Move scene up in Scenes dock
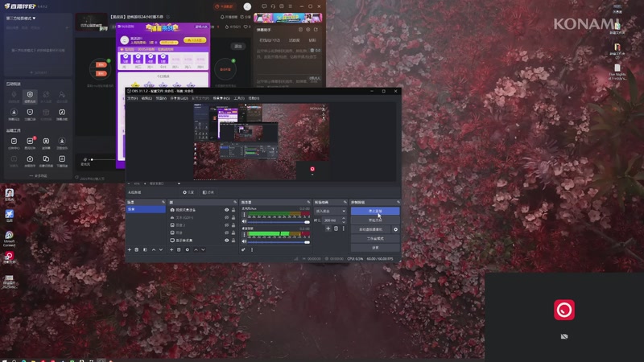Image resolution: width=644 pixels, height=362 pixels. [154, 249]
